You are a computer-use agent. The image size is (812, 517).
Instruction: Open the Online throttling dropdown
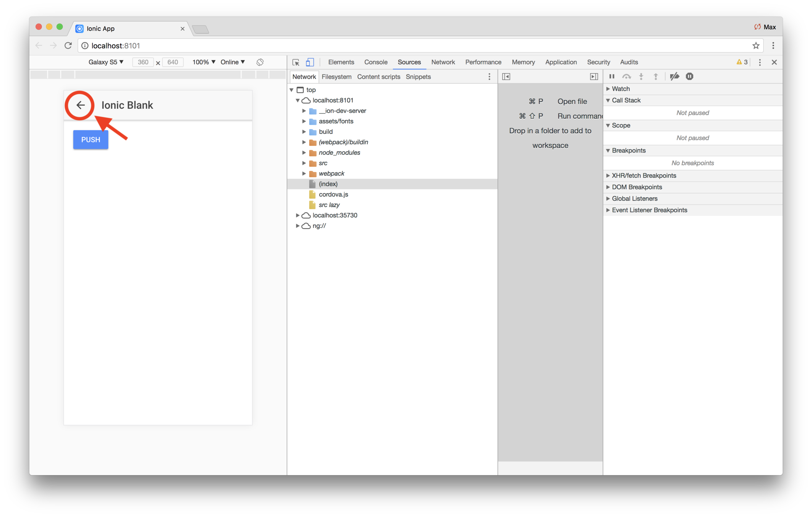[x=232, y=62]
